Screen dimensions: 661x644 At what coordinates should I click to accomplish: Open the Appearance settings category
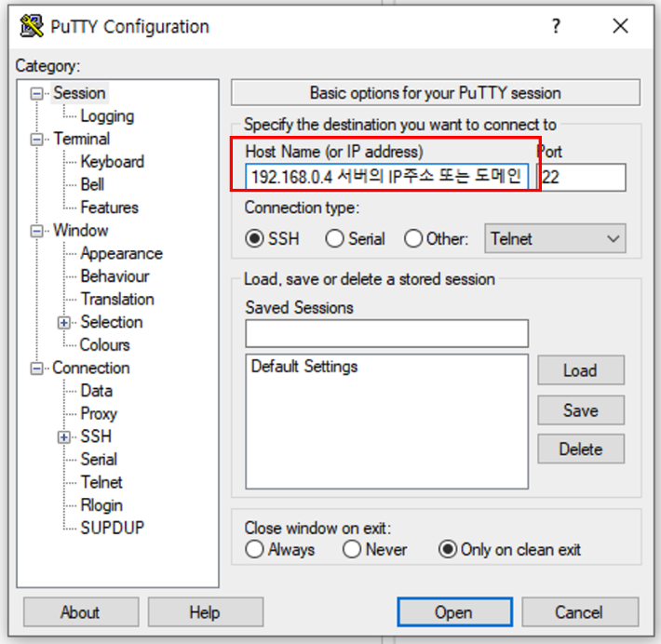tap(121, 254)
